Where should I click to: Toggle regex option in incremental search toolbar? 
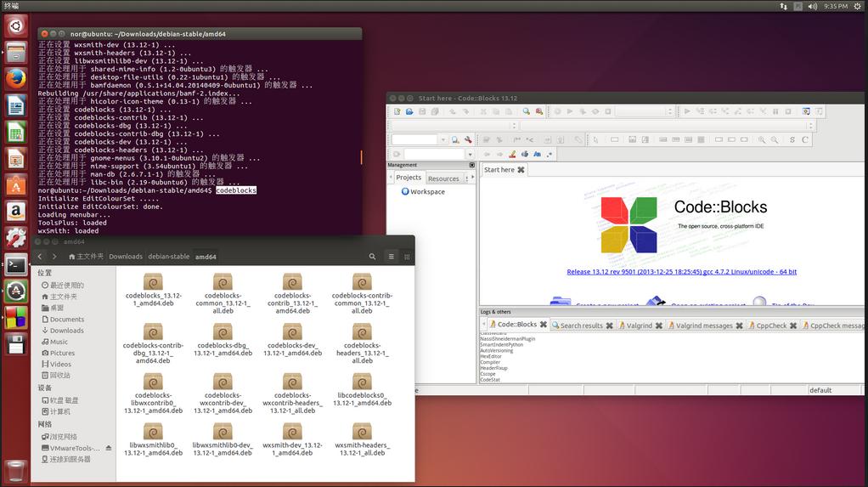(x=550, y=154)
